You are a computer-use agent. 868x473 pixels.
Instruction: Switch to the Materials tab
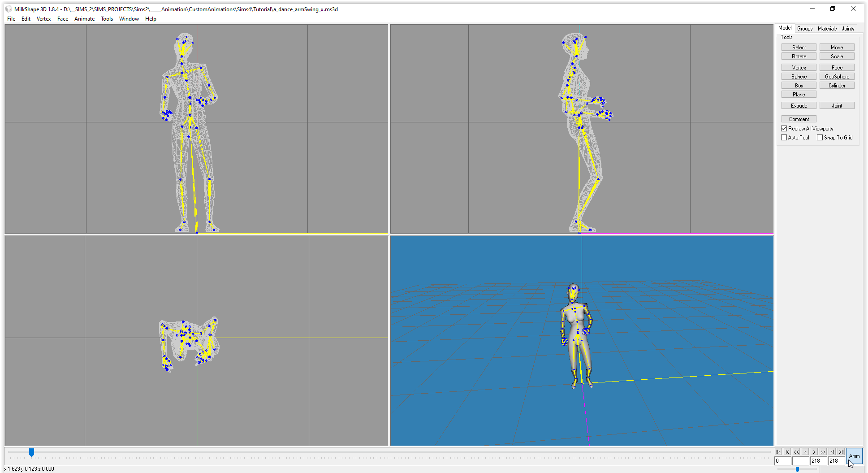pyautogui.click(x=827, y=29)
